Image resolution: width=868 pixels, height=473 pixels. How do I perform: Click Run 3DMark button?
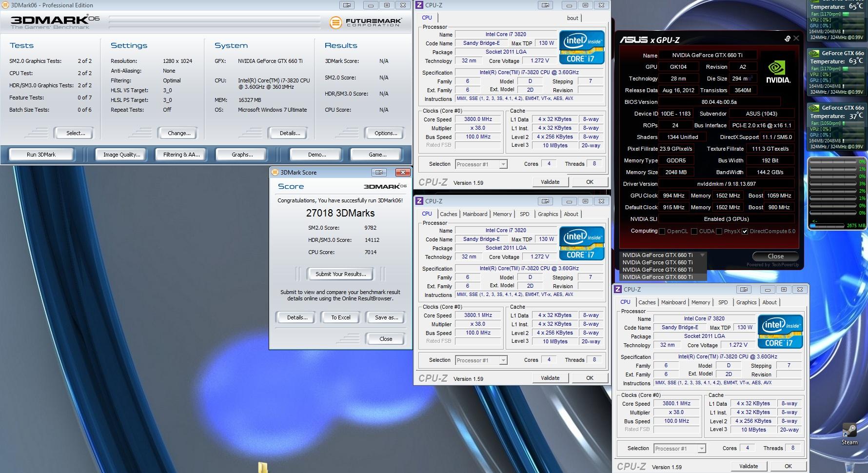tap(41, 155)
